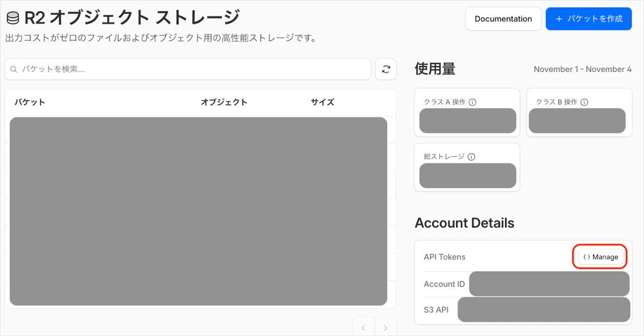Screen dimensions: 644x336
Task: Open the クラス A 操作 info icon
Action: (473, 102)
